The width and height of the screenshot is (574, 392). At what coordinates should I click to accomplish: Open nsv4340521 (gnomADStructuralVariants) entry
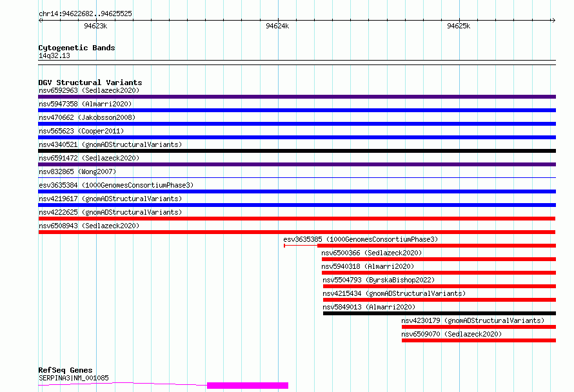click(110, 144)
